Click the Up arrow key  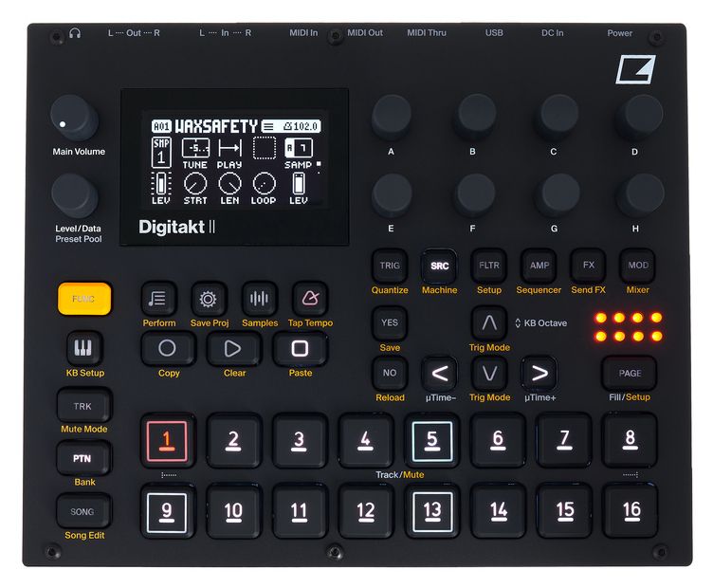[489, 323]
